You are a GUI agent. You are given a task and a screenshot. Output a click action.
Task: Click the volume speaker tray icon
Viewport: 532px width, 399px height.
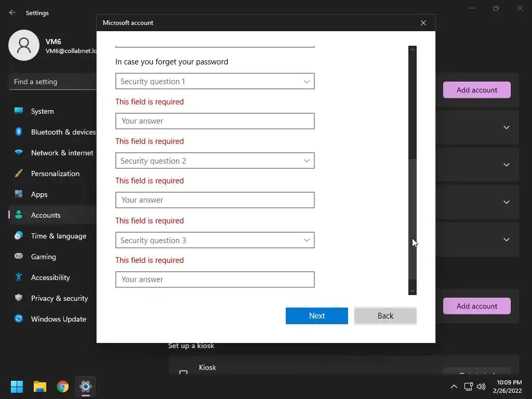[481, 387]
